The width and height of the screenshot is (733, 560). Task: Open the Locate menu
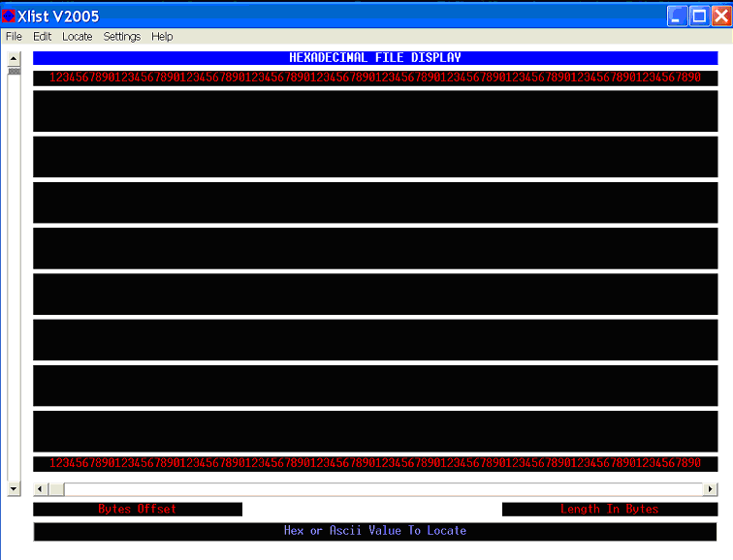coord(78,37)
